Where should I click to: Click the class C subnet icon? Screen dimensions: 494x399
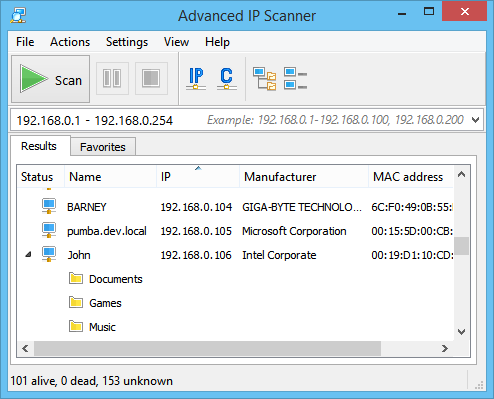tap(227, 79)
